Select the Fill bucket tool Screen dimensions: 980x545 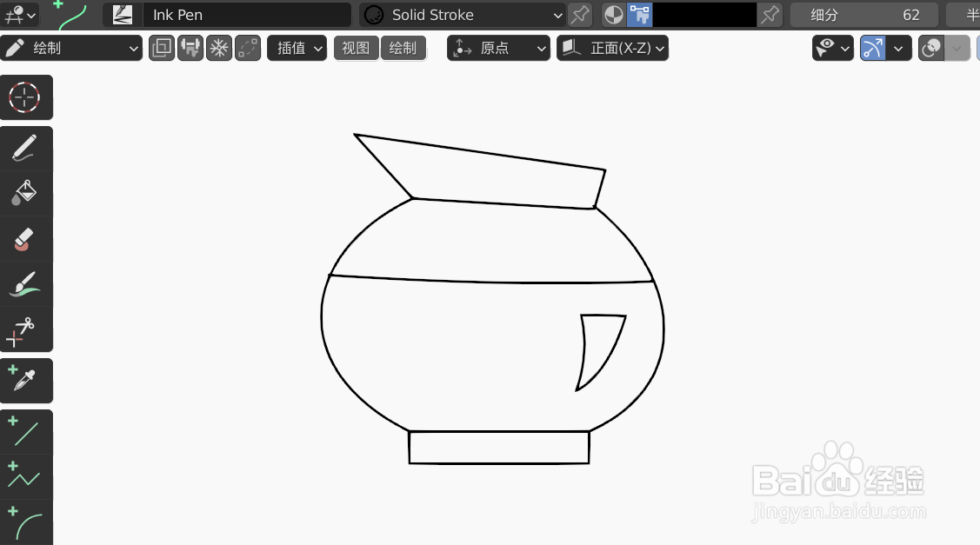[x=25, y=193]
